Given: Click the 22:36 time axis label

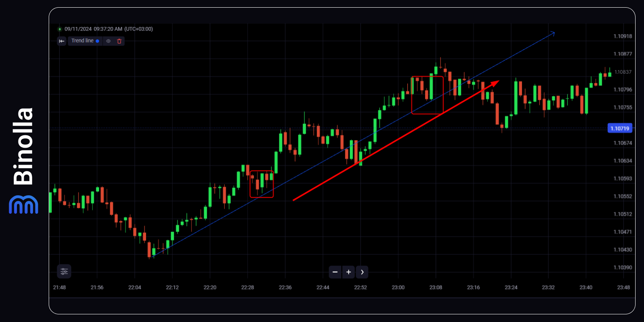Looking at the screenshot, I should click(285, 287).
